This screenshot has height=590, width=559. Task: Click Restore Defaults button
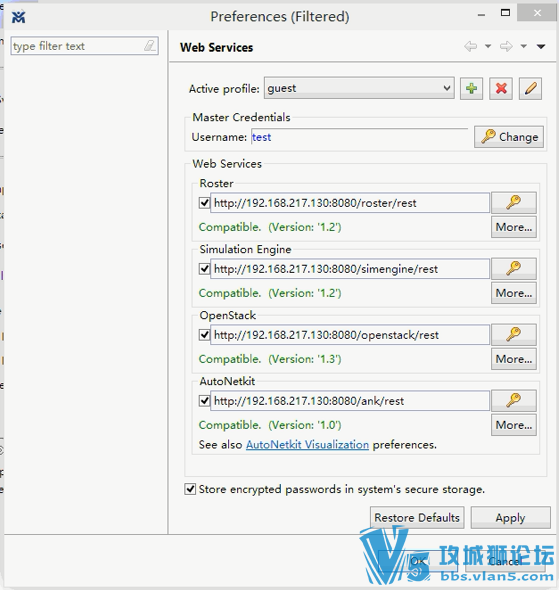pos(417,518)
